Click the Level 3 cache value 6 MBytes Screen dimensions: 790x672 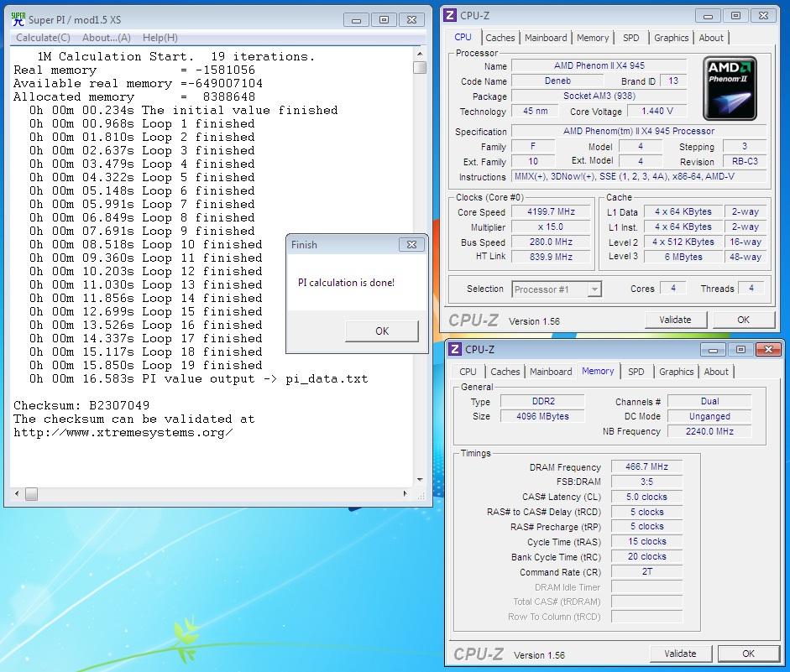point(683,257)
